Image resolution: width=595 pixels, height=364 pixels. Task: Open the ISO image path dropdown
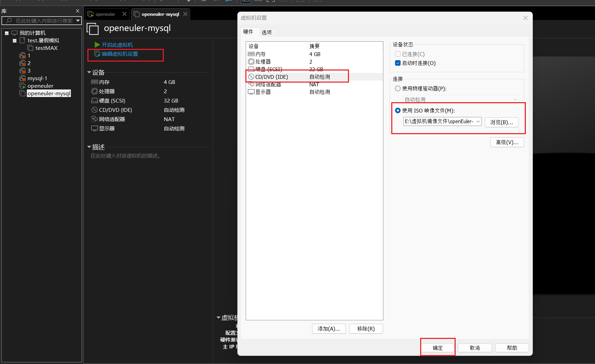(x=478, y=121)
